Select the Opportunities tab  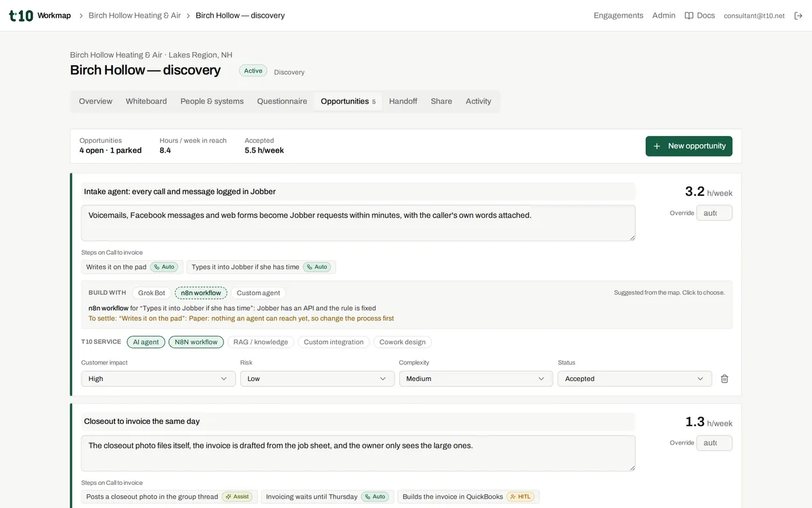click(x=348, y=101)
